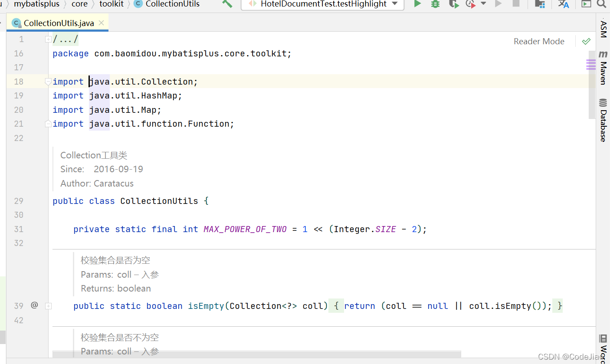Select the CollectionUtils.java editor tab
This screenshot has height=364, width=610.
tap(59, 23)
